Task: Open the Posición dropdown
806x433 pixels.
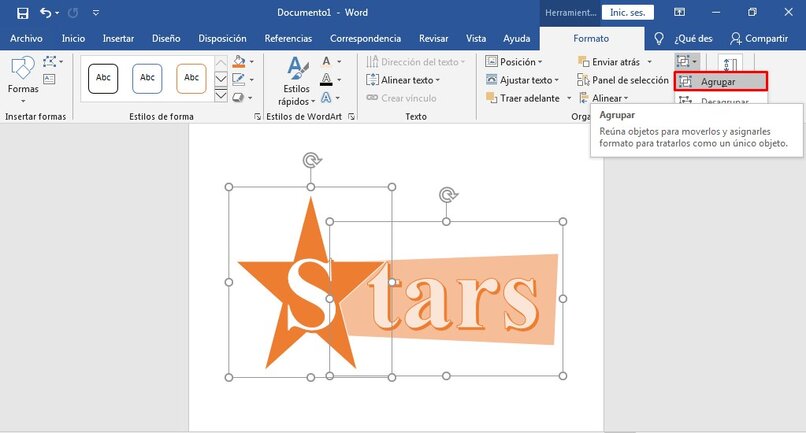Action: pyautogui.click(x=514, y=62)
